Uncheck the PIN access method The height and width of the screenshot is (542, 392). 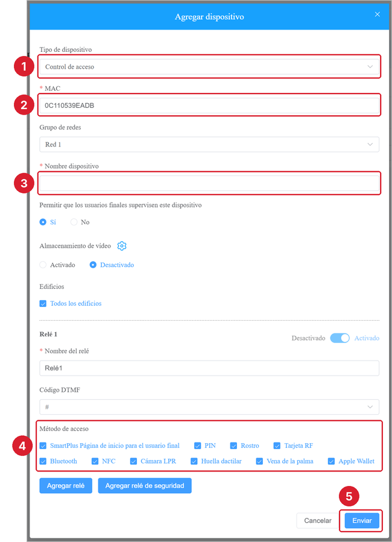[197, 446]
